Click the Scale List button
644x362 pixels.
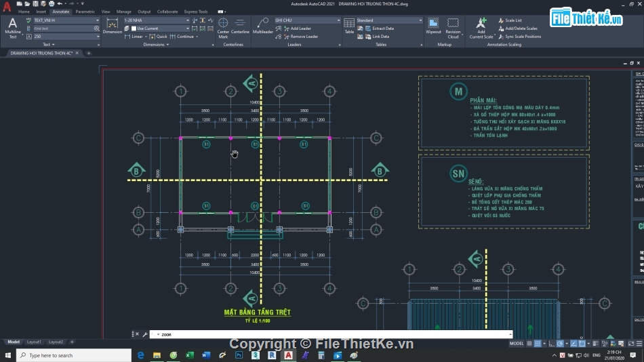coord(510,20)
